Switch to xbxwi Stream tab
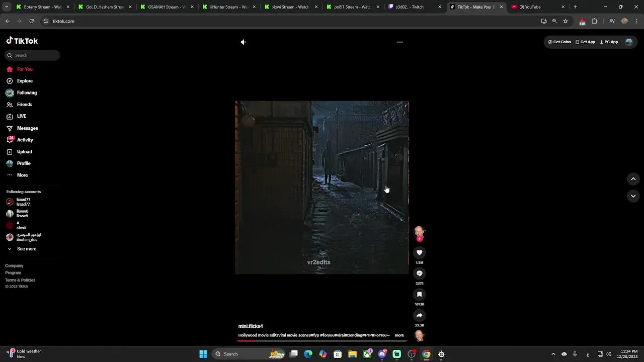Viewport: 644px width, 362px height. (291, 7)
